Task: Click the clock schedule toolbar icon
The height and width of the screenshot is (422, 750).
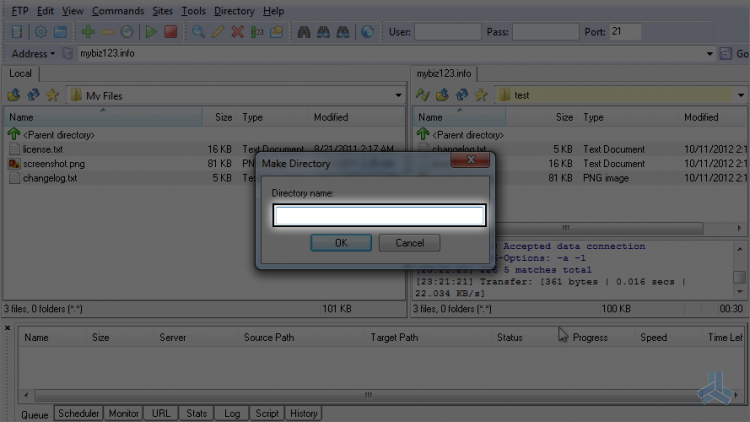Action: (127, 32)
